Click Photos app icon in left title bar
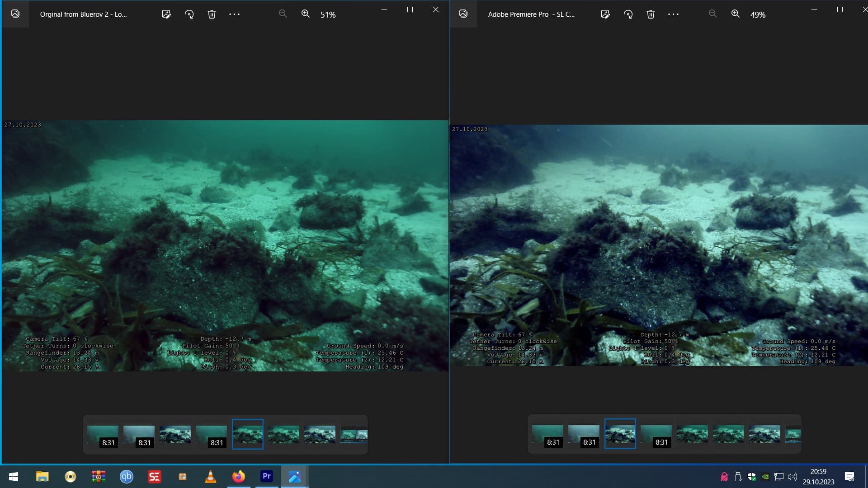 click(x=15, y=14)
